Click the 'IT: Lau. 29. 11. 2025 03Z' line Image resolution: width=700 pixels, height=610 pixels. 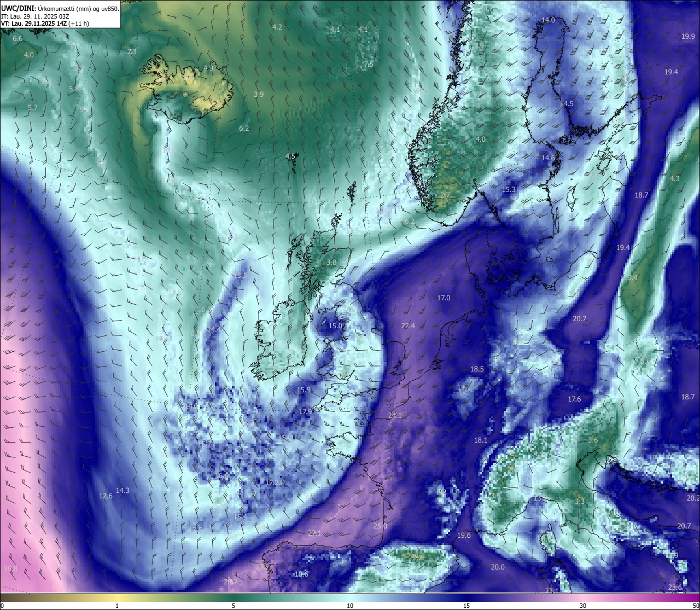[36, 16]
